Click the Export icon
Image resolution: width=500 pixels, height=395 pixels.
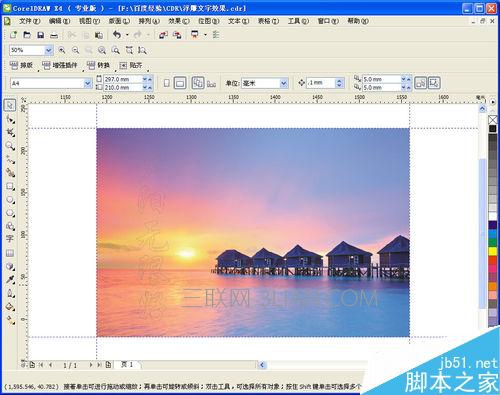(177, 35)
